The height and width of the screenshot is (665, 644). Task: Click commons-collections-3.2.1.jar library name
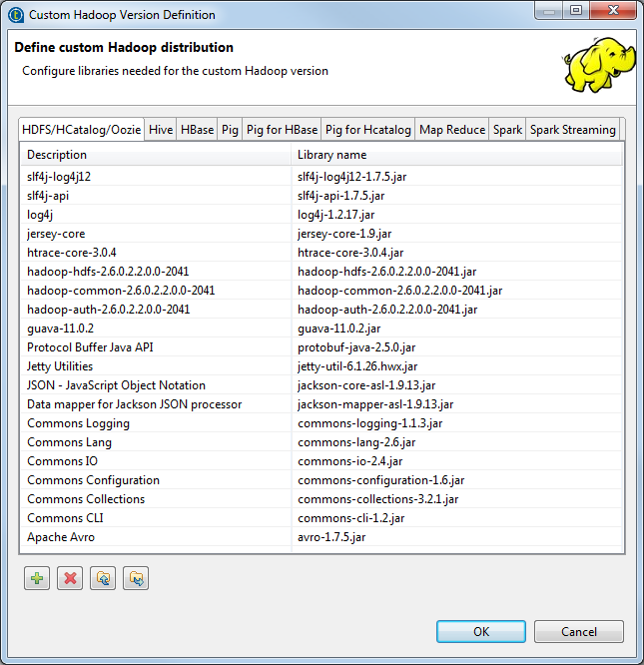[377, 499]
